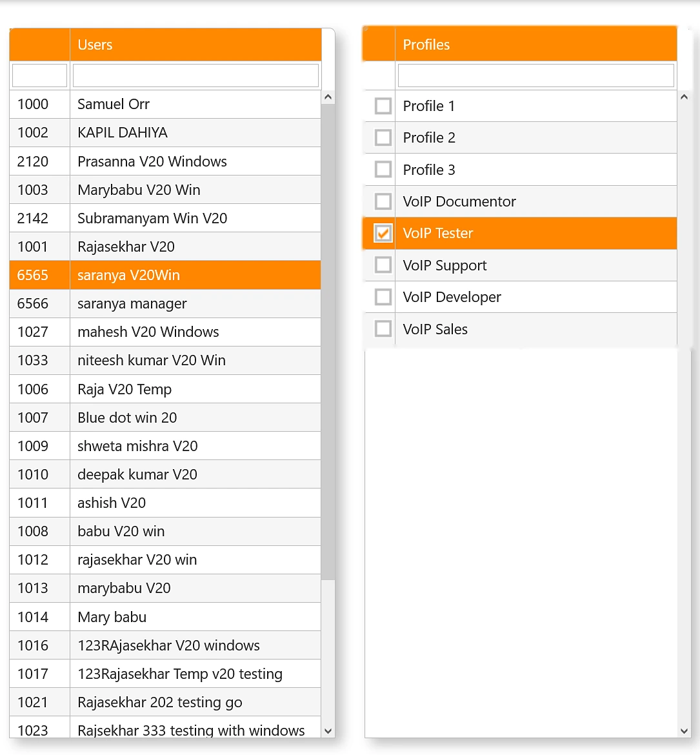Uncheck the VoIP Tester checkbox
Screen dimensions: 700x755
pos(383,233)
